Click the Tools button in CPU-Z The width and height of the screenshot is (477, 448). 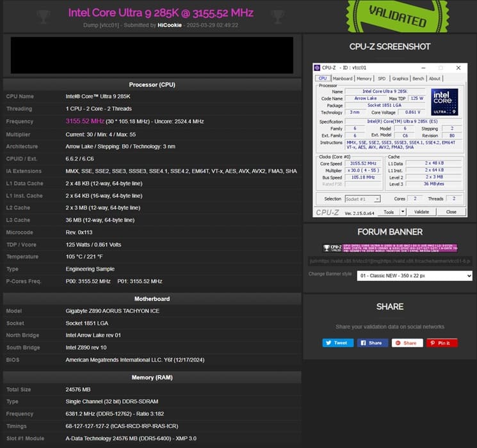click(389, 212)
